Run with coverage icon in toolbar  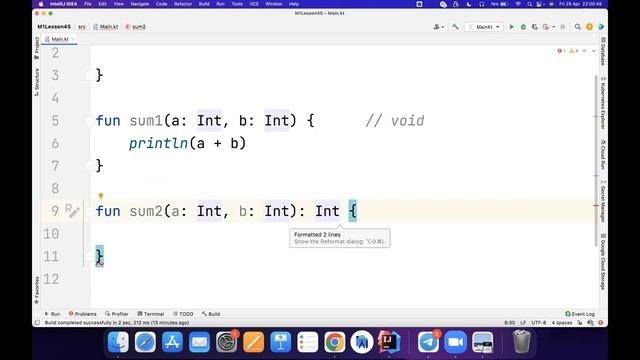click(535, 27)
